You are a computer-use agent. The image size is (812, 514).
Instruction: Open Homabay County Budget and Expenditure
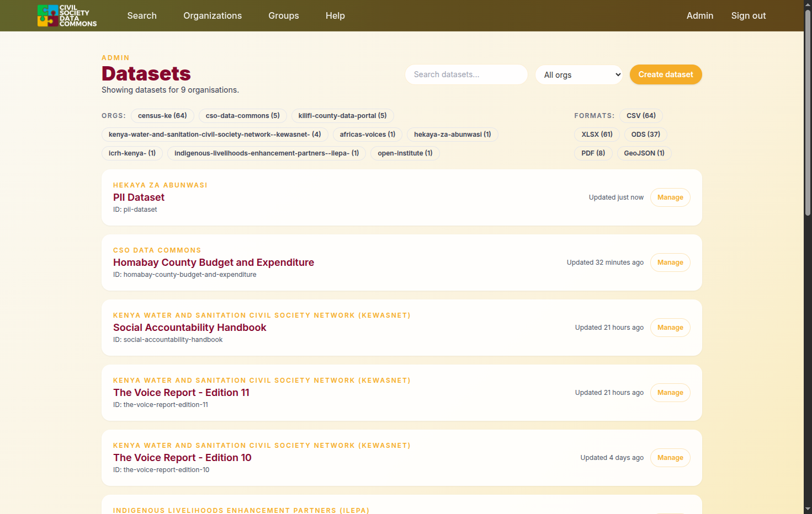[214, 263]
